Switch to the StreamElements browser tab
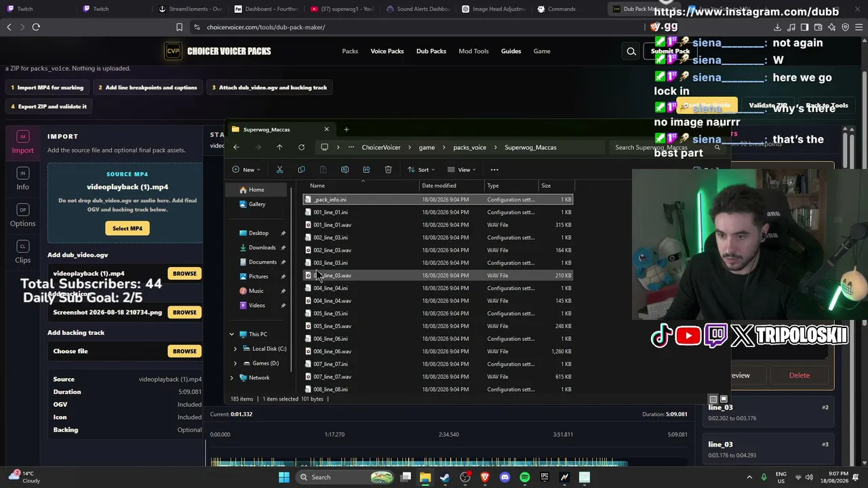868x488 pixels. pos(191,9)
